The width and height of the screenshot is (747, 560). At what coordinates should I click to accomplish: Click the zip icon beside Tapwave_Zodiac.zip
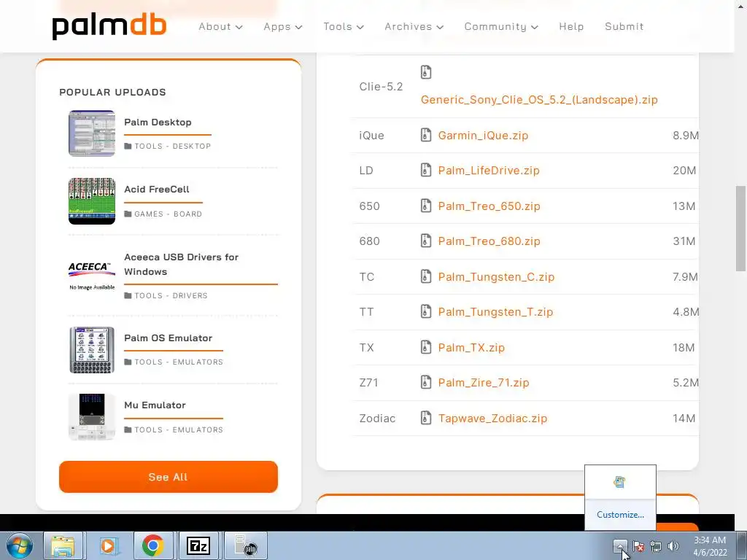426,418
